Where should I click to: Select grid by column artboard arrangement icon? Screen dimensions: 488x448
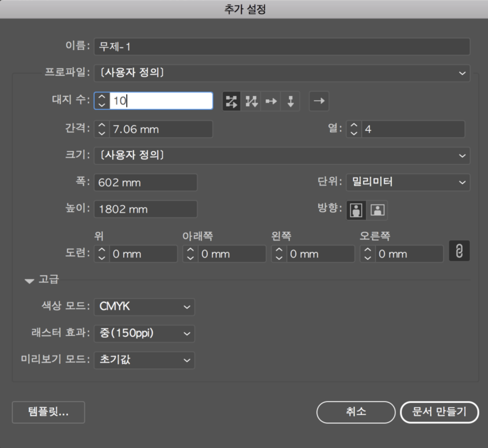click(251, 101)
